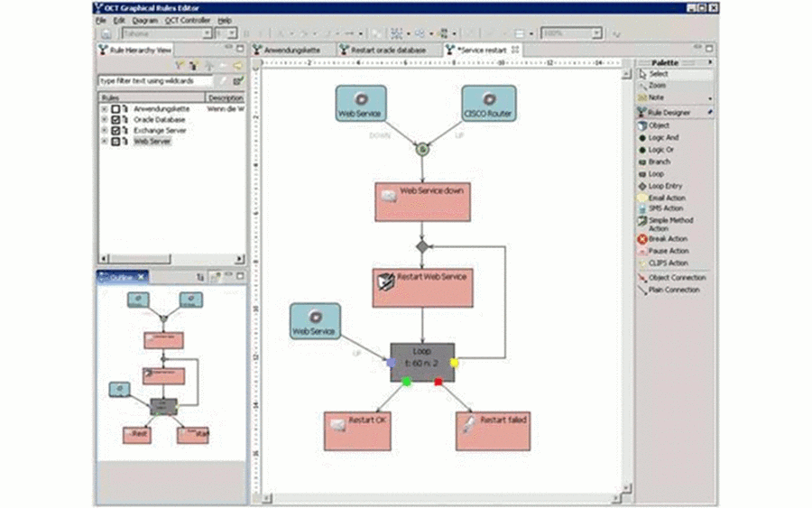Click the save icon in toolbar
Viewport: 812px width, 508px height.
[x=106, y=33]
